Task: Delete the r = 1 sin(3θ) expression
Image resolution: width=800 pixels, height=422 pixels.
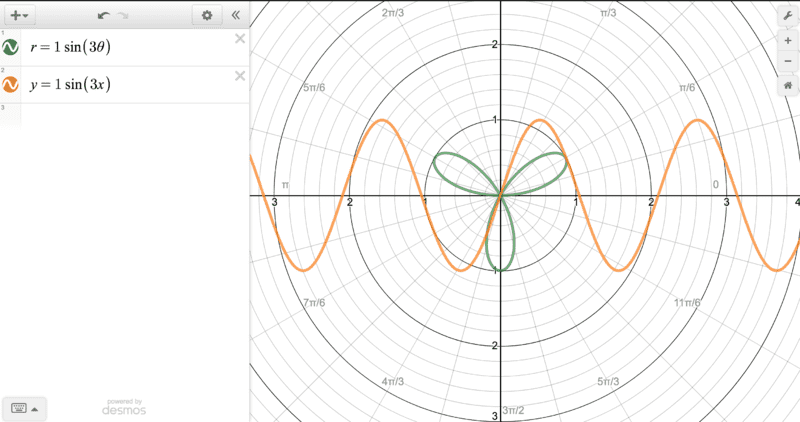Action: point(240,39)
